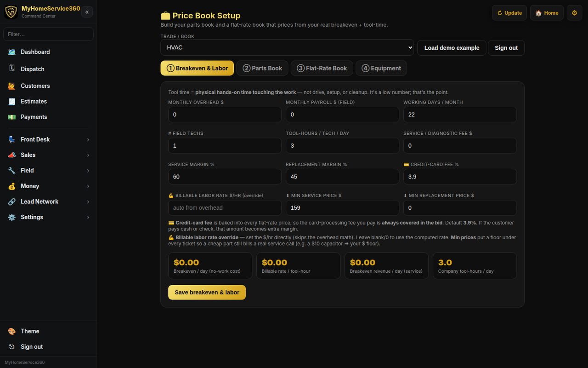Collapse the sidebar with the double-chevron button
Screen dimensions: 588x368
(87, 12)
